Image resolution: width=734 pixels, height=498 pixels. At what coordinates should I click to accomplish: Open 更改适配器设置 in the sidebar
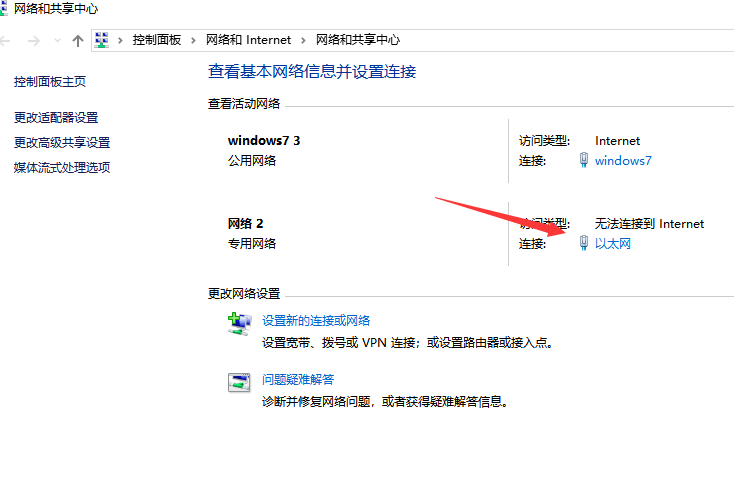(56, 118)
